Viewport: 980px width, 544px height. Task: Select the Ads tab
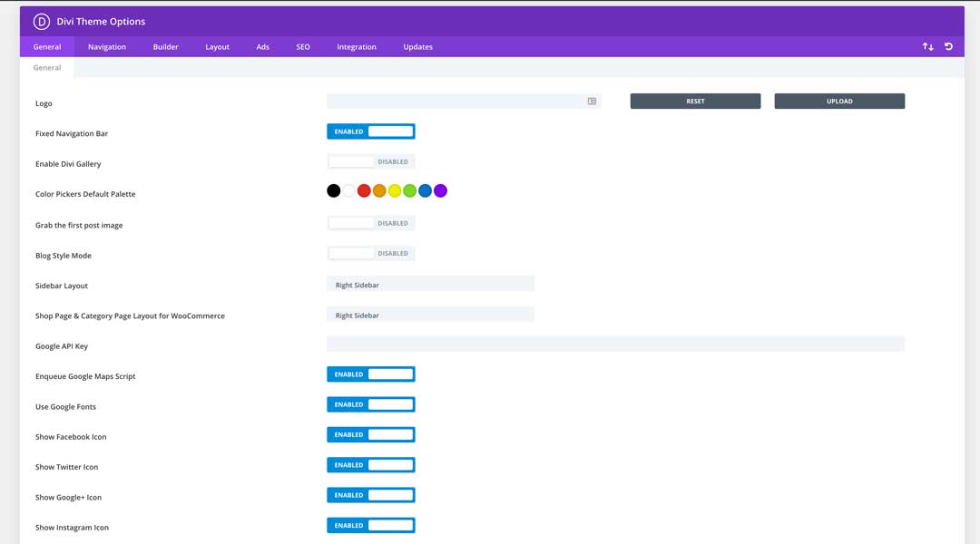click(262, 47)
